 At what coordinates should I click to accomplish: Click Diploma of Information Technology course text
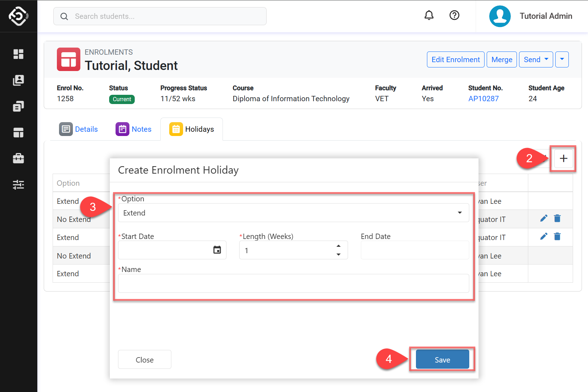[291, 99]
